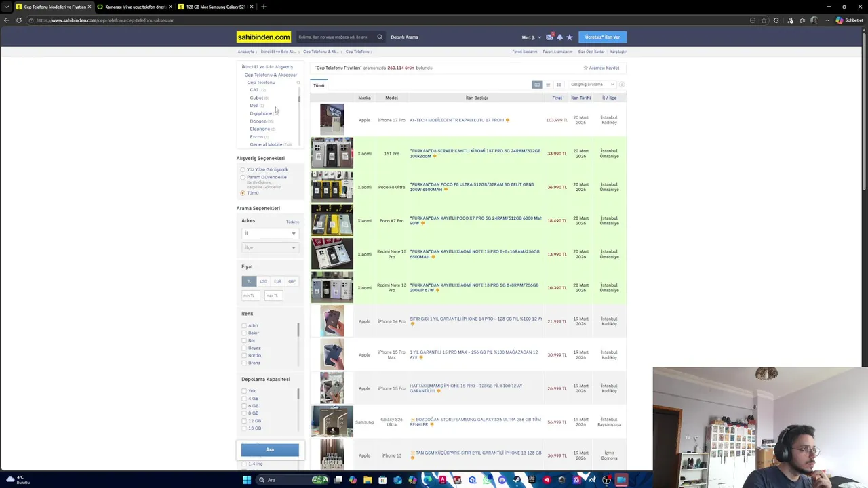
Task: Open WhatsApp from the taskbar
Action: (x=487, y=480)
